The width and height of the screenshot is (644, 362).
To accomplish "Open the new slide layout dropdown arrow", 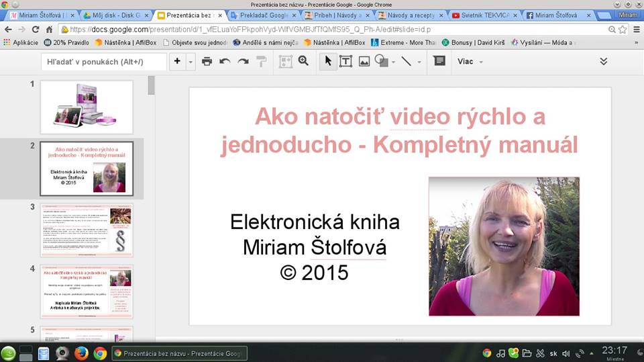I will [191, 62].
